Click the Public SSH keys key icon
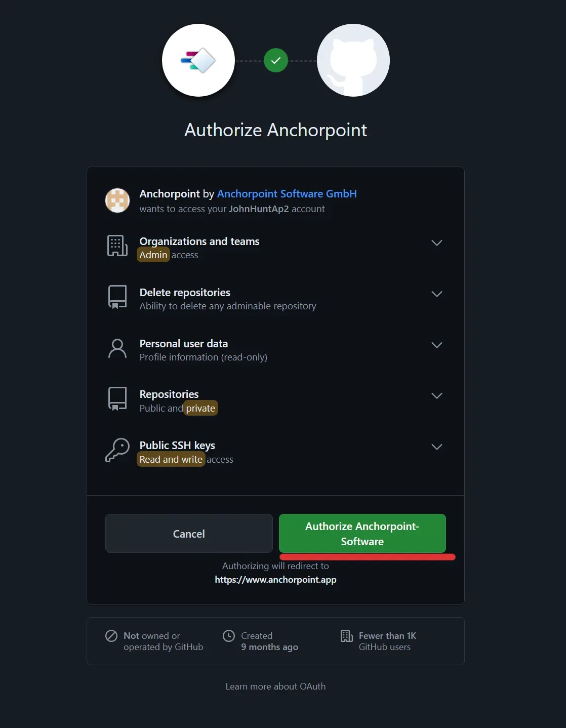Viewport: 566px width, 728px height. tap(117, 451)
